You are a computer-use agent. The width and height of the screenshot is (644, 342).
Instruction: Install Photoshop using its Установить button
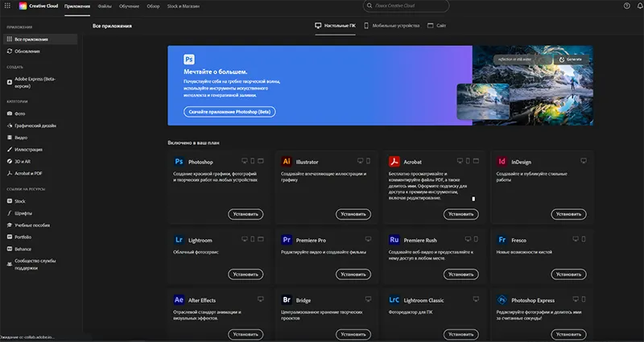click(x=246, y=214)
